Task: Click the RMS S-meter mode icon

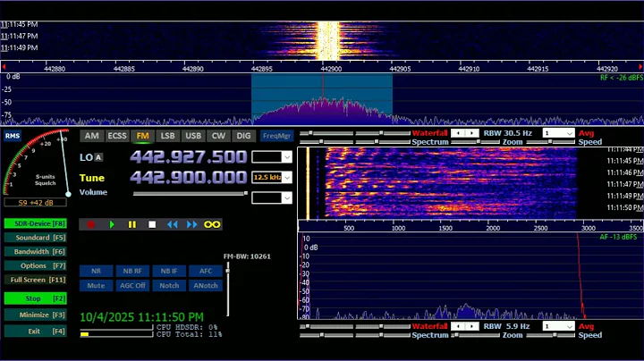Action: pos(13,136)
